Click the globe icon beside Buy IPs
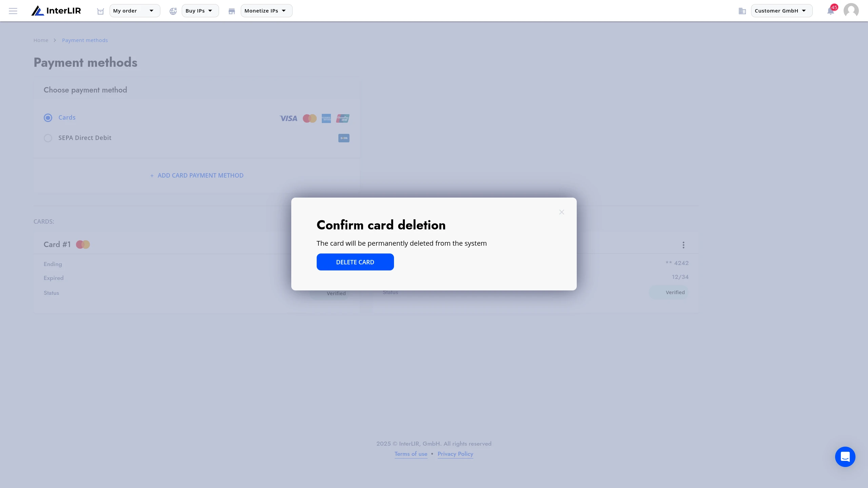868x488 pixels. pos(173,11)
